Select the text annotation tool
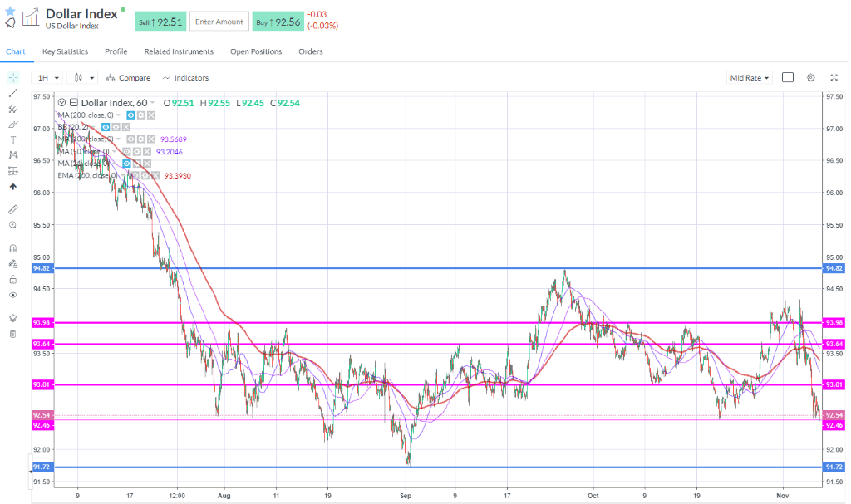This screenshot has height=504, width=851. [x=13, y=140]
